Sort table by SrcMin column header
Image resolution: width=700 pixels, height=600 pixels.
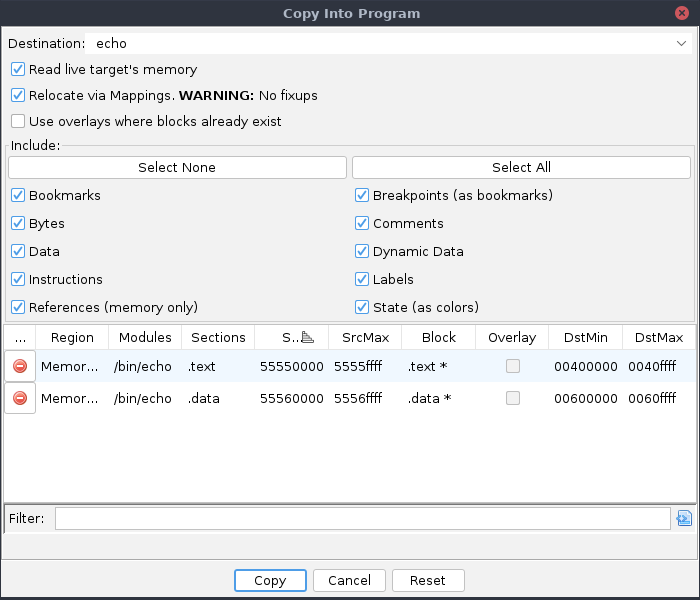(x=291, y=338)
